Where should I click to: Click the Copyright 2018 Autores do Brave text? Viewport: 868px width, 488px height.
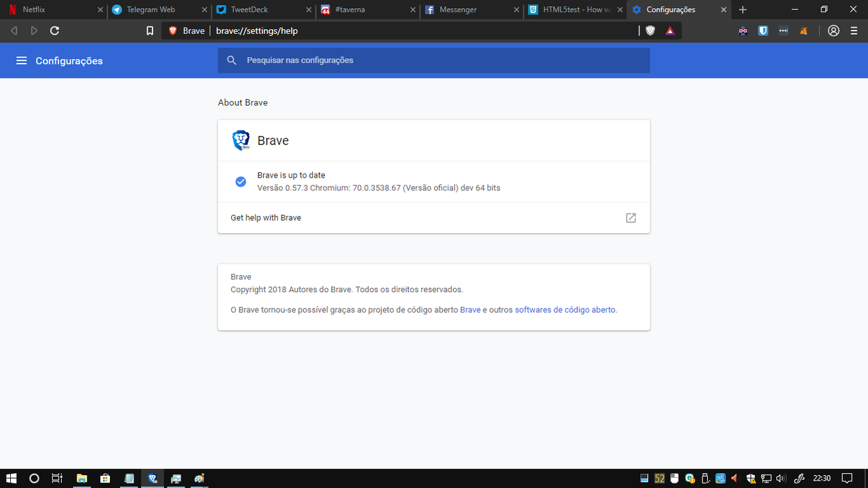347,289
